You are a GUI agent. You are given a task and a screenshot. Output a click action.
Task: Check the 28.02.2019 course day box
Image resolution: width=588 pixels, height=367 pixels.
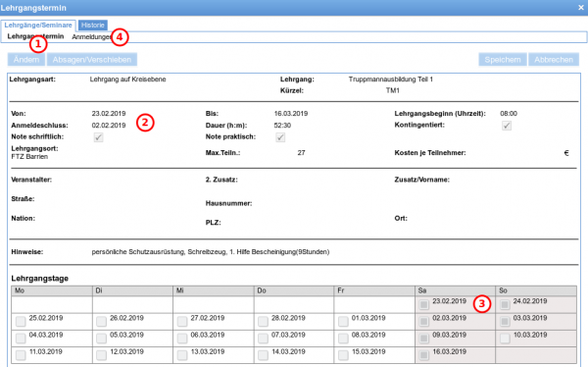click(x=263, y=321)
